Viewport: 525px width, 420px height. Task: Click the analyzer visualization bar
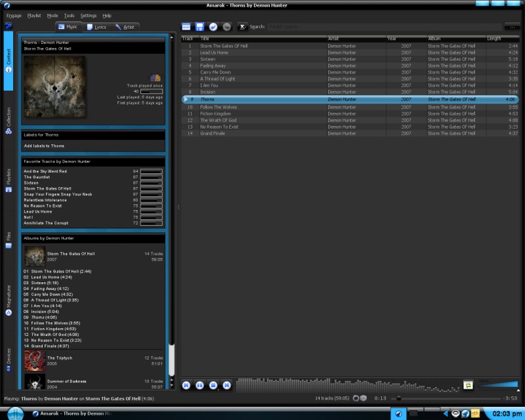point(348,385)
